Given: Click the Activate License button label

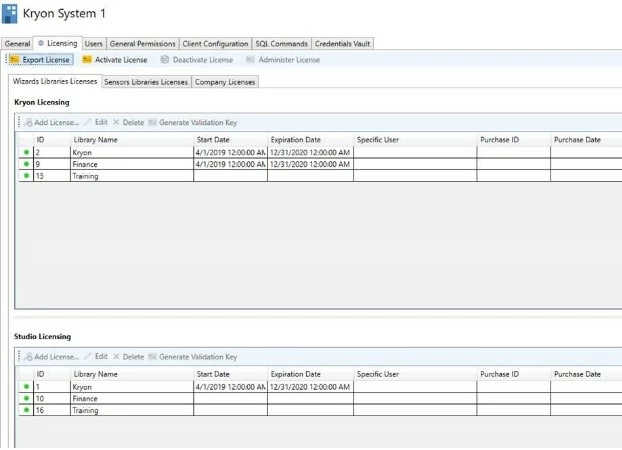Looking at the screenshot, I should pos(121,60).
